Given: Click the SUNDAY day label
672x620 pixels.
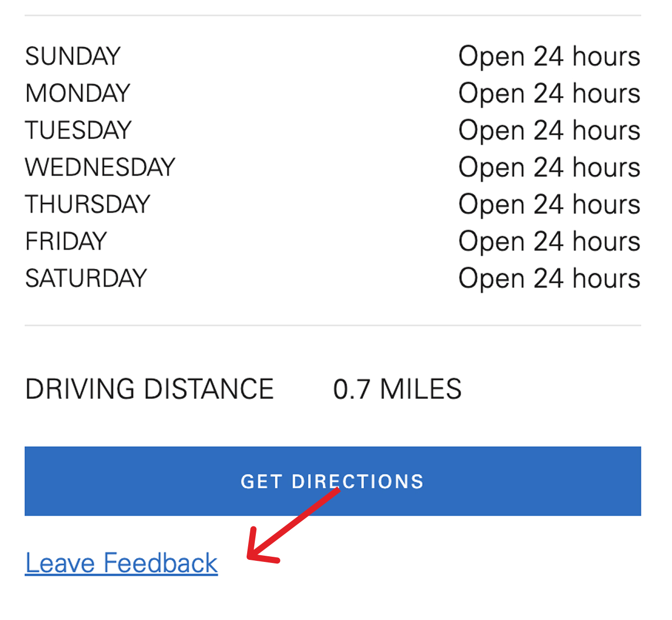Looking at the screenshot, I should [x=73, y=56].
